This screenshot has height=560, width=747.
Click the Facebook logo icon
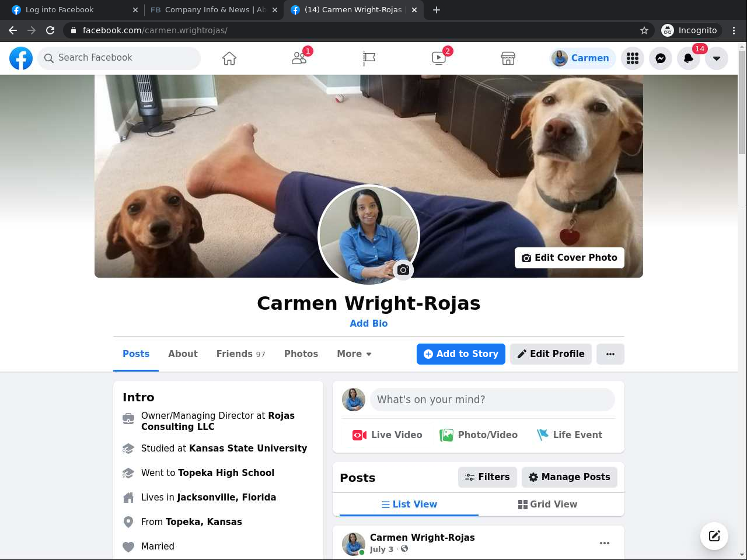[x=21, y=58]
